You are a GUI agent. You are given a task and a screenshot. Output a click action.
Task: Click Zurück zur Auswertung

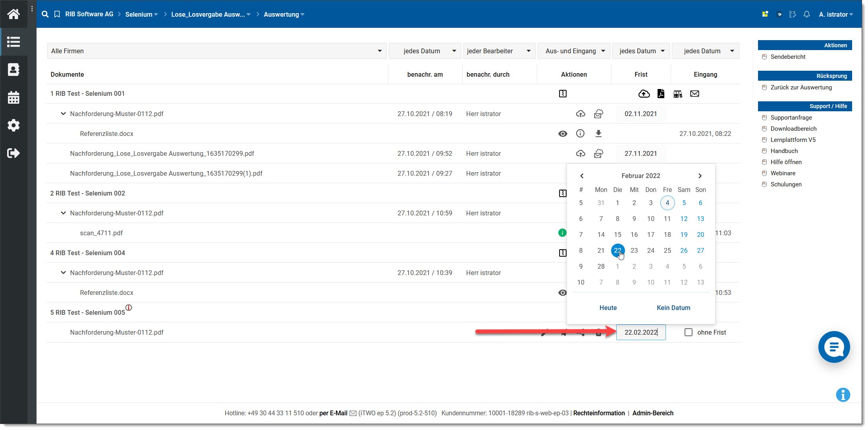pos(801,87)
